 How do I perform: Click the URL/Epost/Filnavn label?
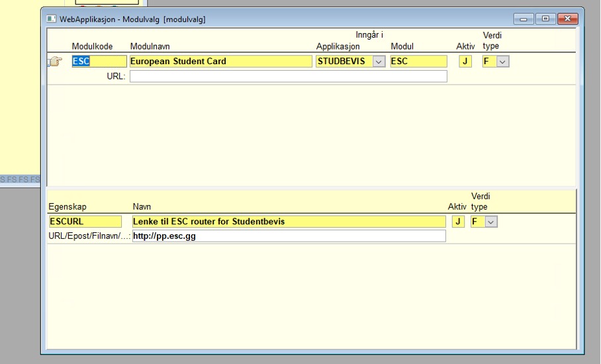89,236
